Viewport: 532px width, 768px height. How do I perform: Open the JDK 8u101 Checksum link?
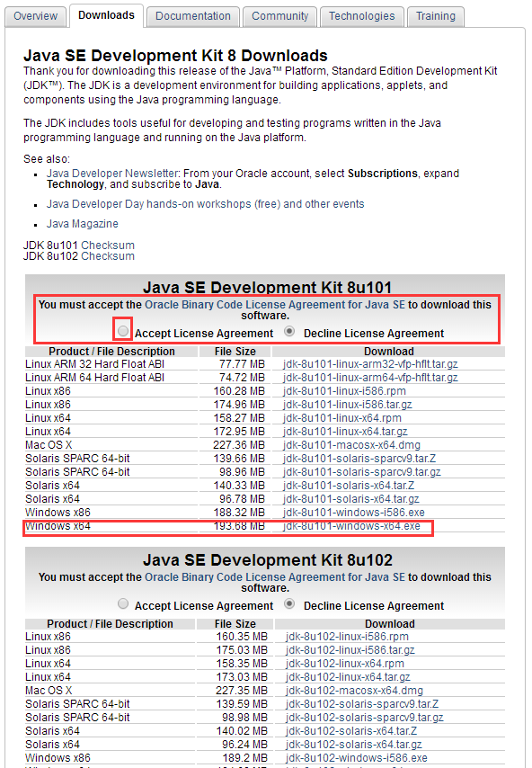[x=108, y=246]
